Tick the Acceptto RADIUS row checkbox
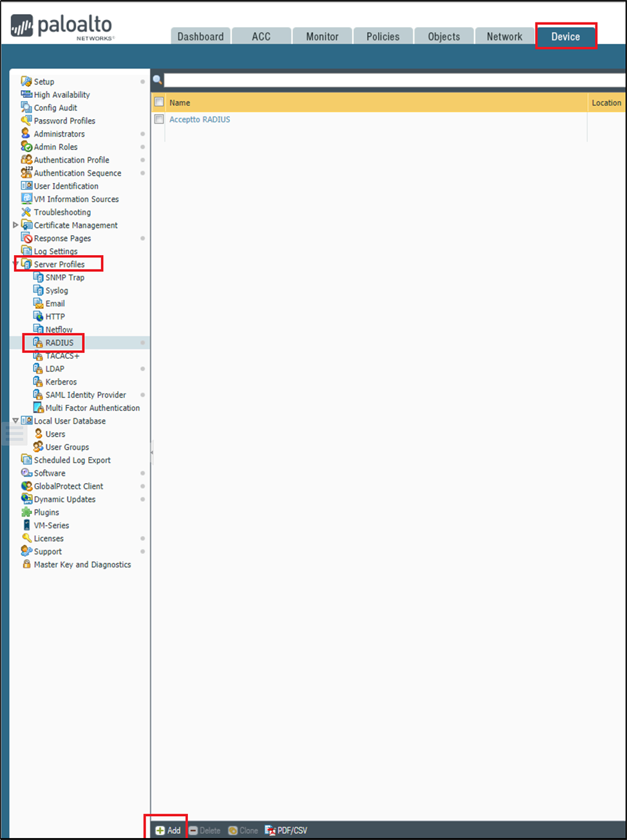The height and width of the screenshot is (840, 627). click(x=159, y=119)
